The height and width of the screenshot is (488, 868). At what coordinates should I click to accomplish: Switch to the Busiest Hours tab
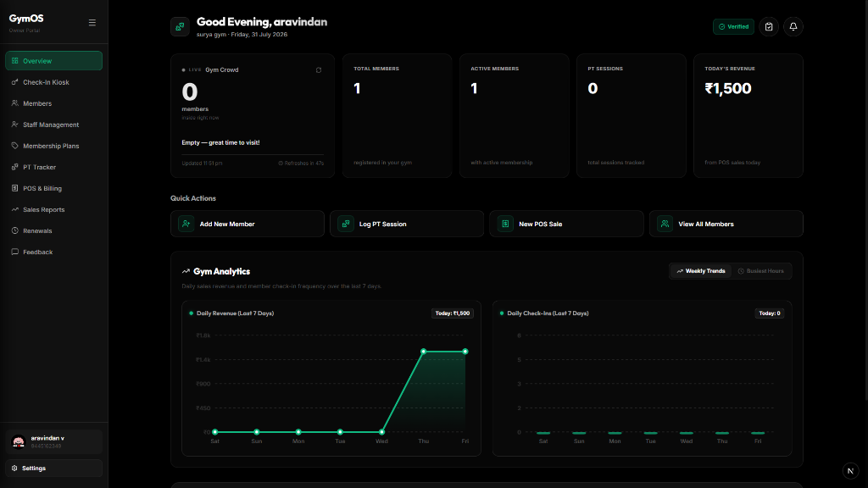[760, 271]
